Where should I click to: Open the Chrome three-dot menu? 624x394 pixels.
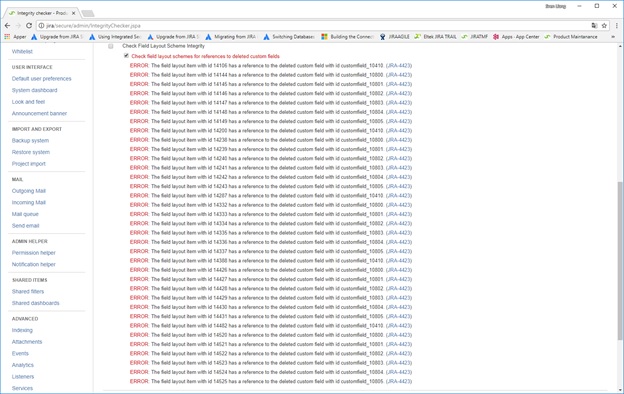point(617,25)
